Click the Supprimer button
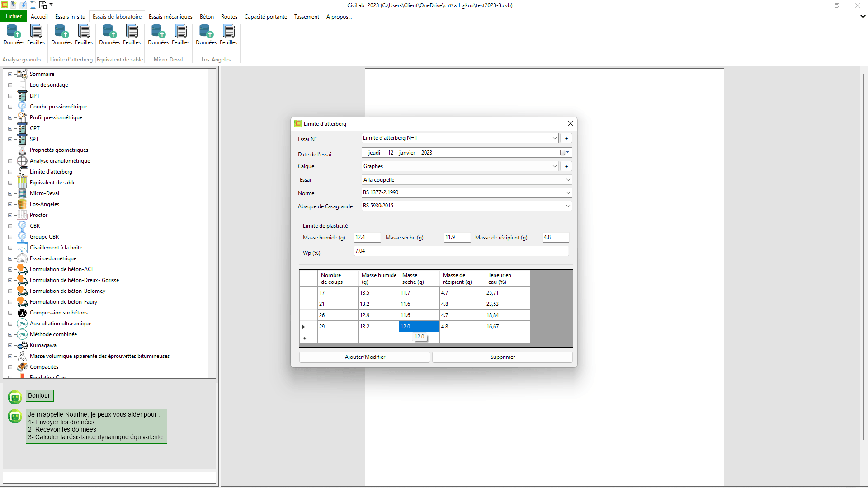The width and height of the screenshot is (868, 488). (502, 357)
